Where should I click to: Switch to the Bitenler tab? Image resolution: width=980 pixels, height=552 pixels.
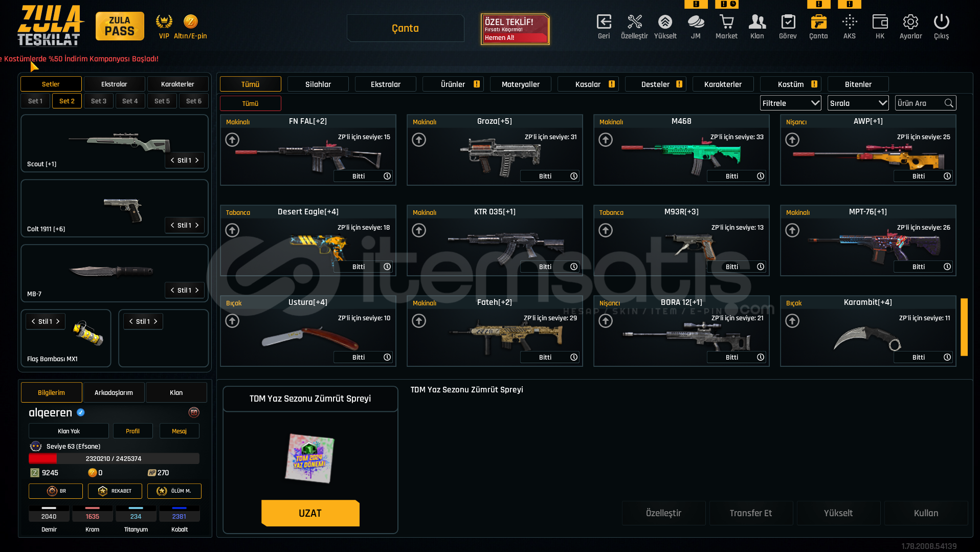(x=858, y=84)
